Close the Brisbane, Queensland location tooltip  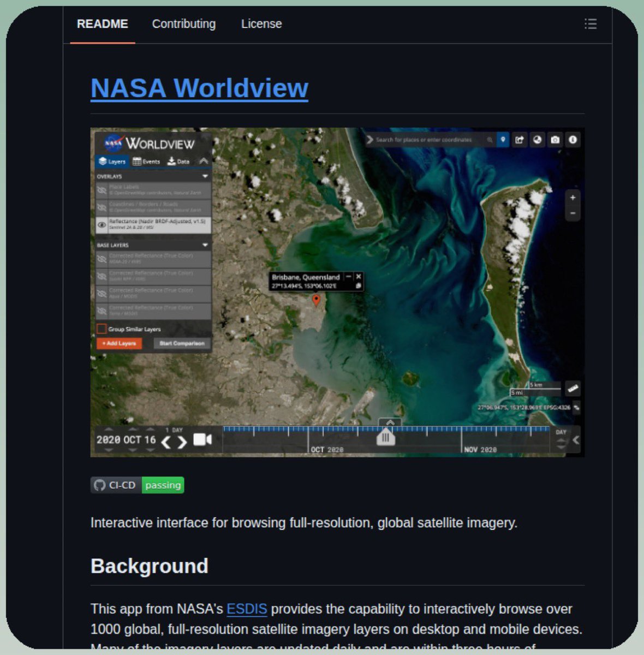359,277
